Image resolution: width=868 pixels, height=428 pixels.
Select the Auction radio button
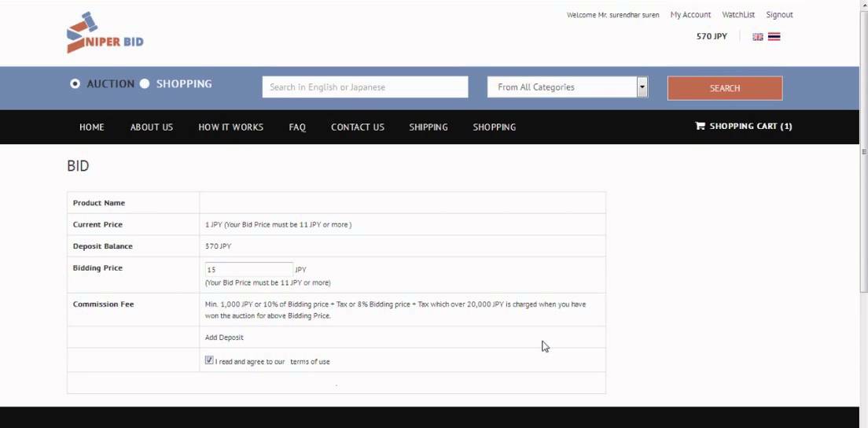coord(75,83)
